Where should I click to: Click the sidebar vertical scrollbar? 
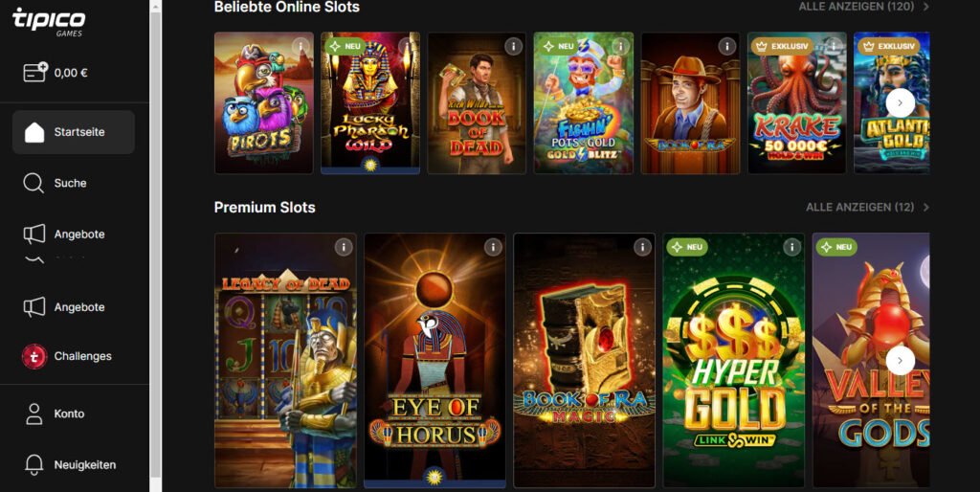[x=156, y=246]
